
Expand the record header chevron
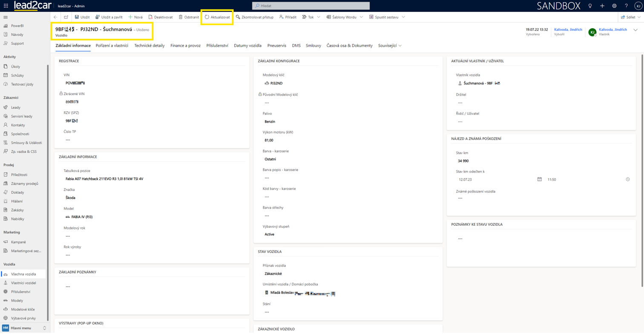click(635, 30)
